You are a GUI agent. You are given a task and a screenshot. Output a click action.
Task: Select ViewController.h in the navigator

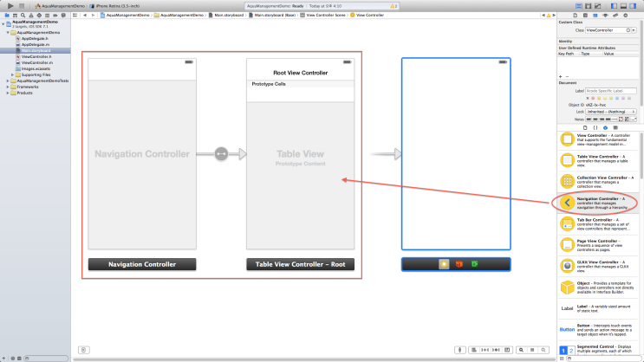click(x=36, y=56)
